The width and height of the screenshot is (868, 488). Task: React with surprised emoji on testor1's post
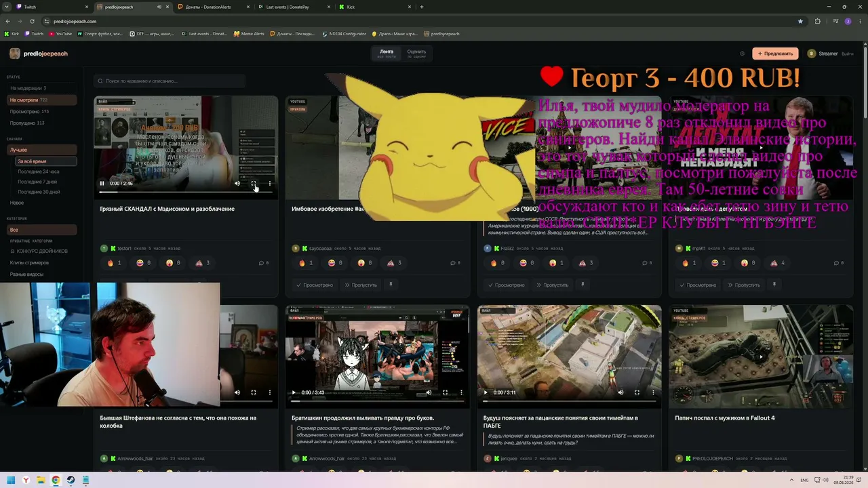(174, 263)
